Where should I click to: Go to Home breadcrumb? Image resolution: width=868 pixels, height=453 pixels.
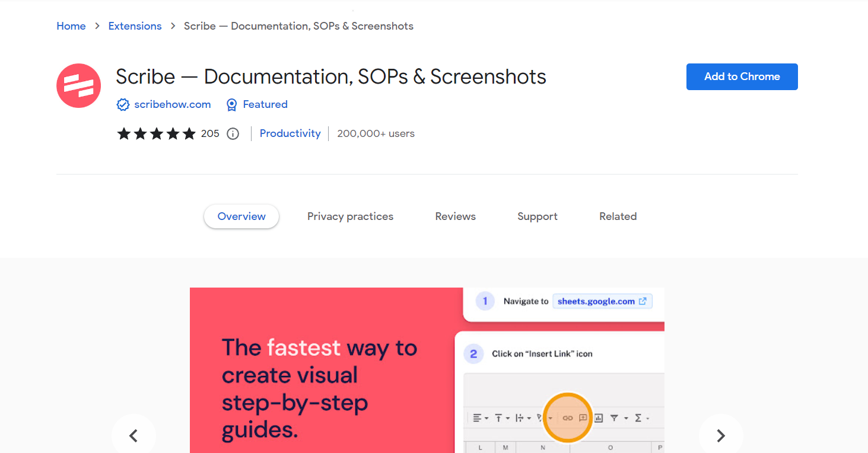tap(71, 26)
